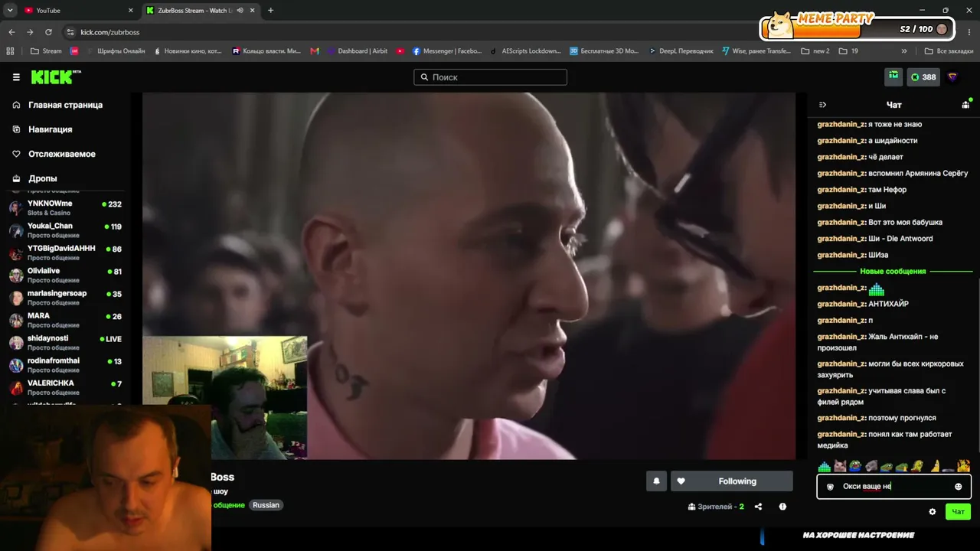Open the Stream bookmarks folder
The width and height of the screenshot is (980, 551).
coord(46,51)
